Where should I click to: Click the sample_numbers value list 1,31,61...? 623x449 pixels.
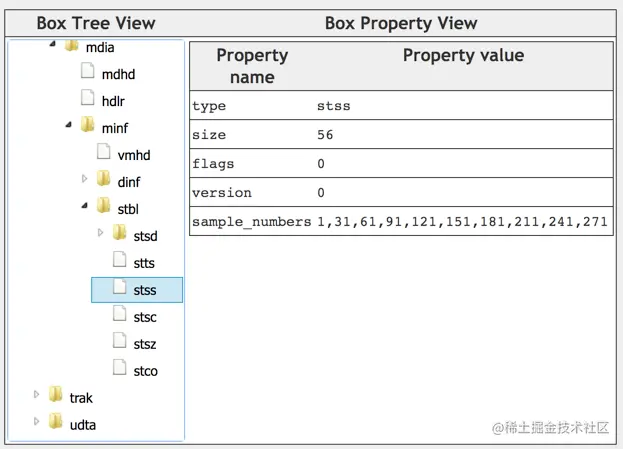click(463, 221)
